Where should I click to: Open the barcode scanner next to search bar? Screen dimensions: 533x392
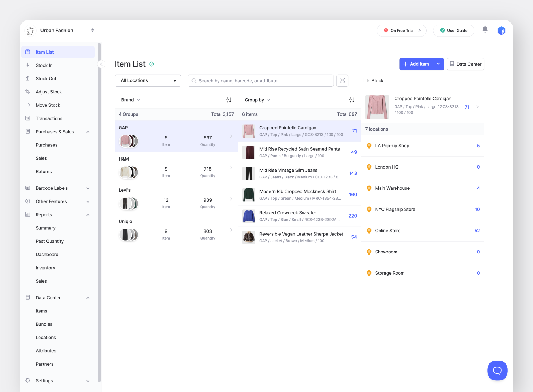point(342,80)
